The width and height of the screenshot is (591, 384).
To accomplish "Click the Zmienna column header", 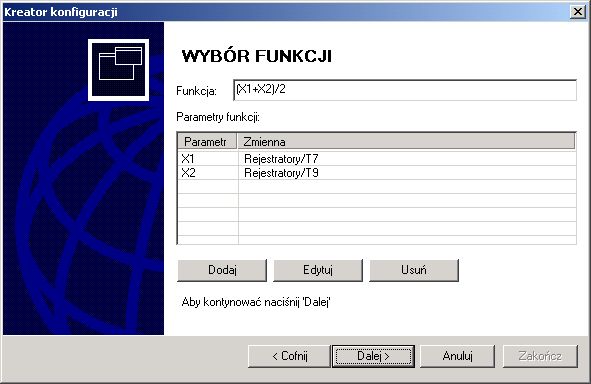I will tap(406, 142).
